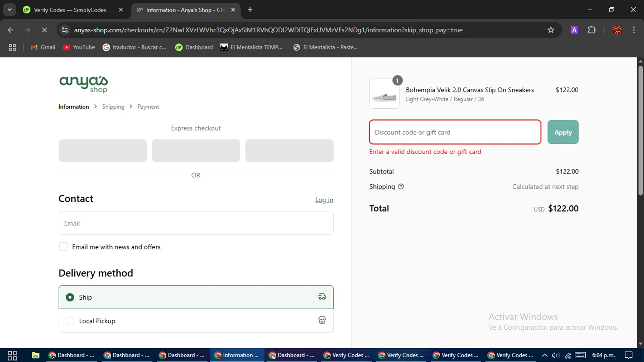Click the page vertical scrollbar
This screenshot has height=362, width=644.
[641, 131]
